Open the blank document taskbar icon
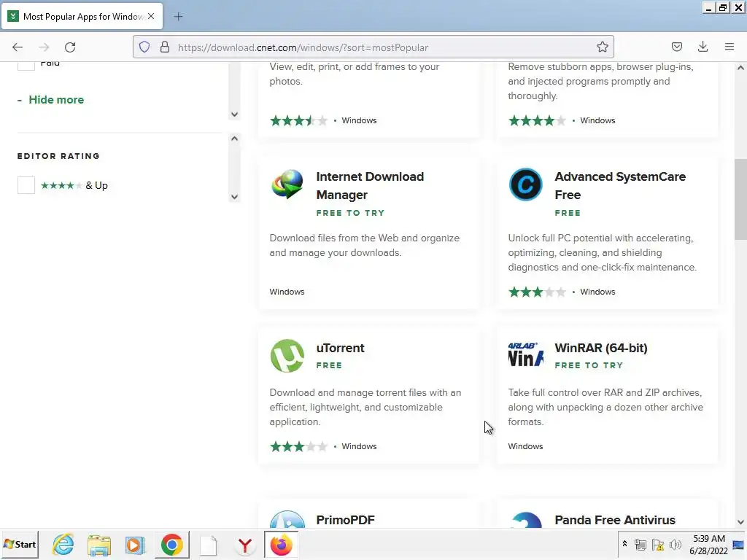The height and width of the screenshot is (560, 747). coord(208,545)
